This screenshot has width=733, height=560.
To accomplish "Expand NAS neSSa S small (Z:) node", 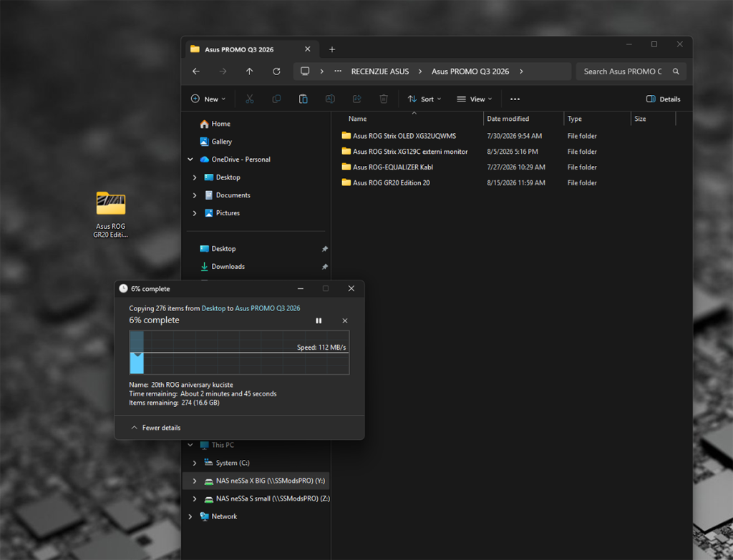I will click(x=195, y=498).
